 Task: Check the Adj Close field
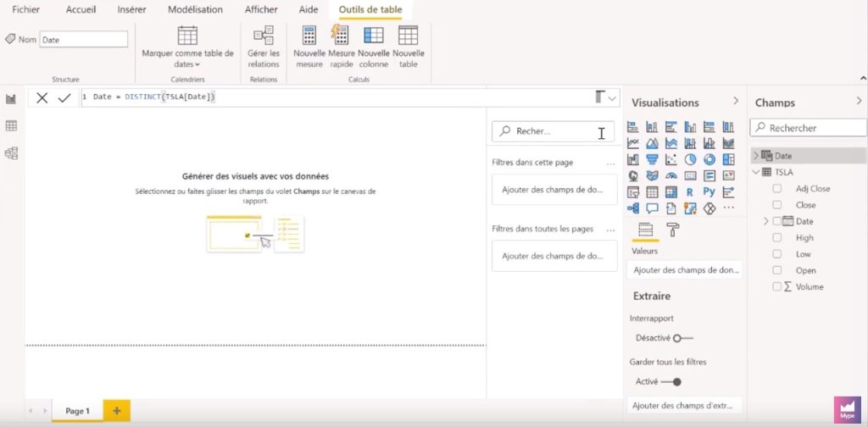click(777, 189)
